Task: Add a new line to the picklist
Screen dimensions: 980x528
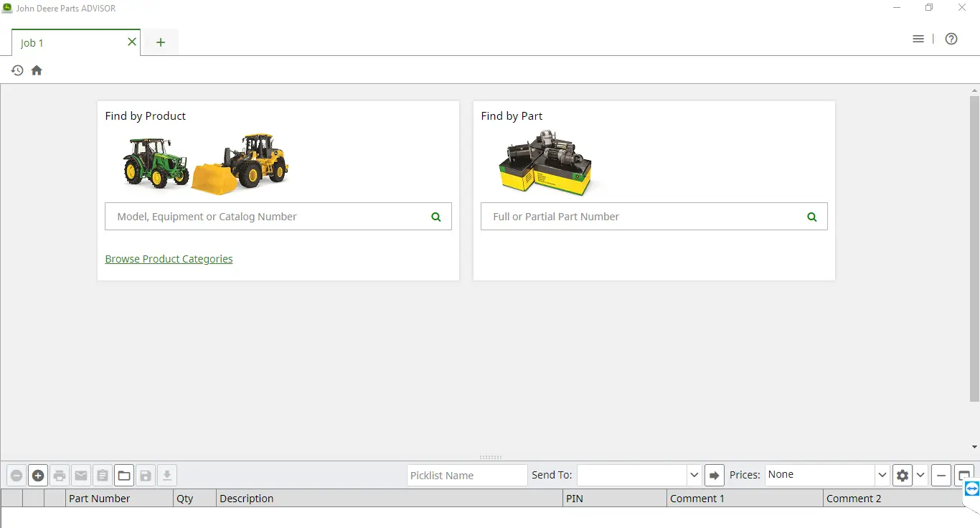Action: [x=37, y=475]
